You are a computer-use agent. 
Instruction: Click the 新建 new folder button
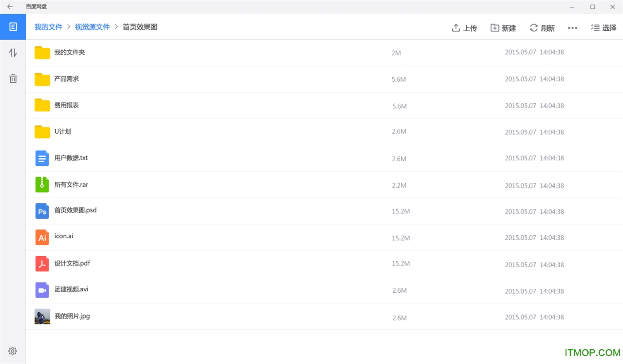[503, 28]
